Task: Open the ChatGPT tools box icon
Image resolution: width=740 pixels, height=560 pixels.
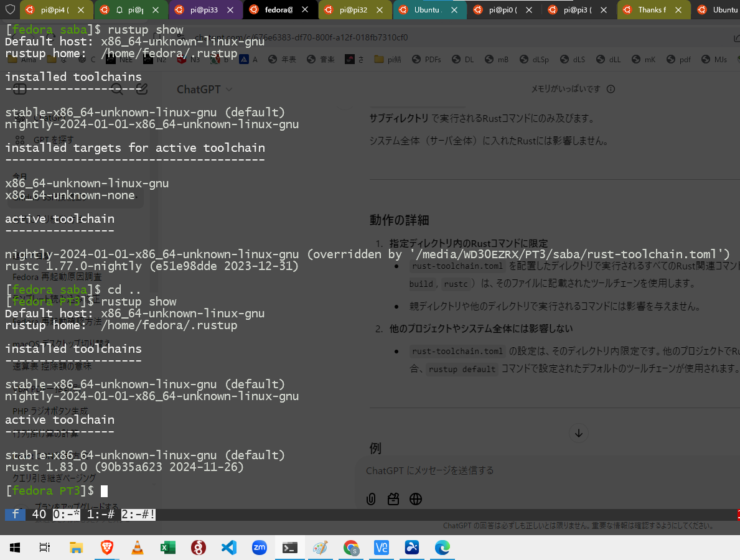Action: (393, 498)
